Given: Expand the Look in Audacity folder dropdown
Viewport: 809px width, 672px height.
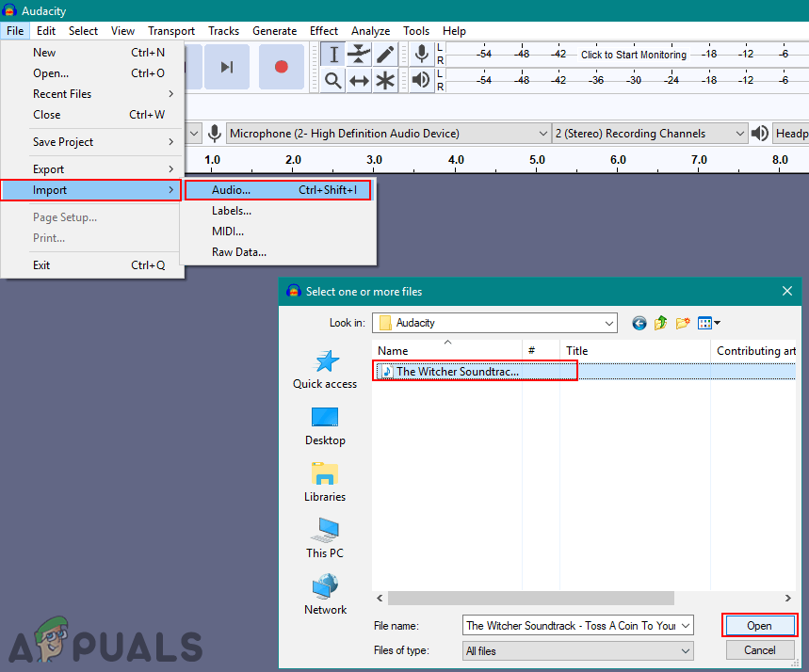Looking at the screenshot, I should click(x=608, y=324).
